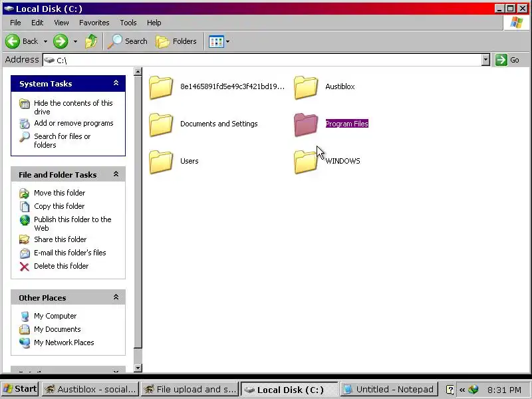Viewport: 532px width, 399px height.
Task: Open the Views dropdown arrow
Action: click(227, 42)
